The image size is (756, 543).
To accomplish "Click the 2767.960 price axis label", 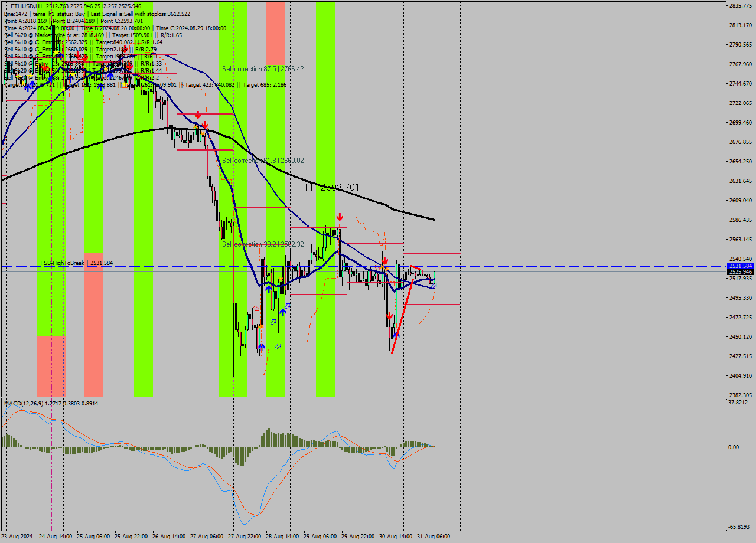I will pyautogui.click(x=741, y=64).
